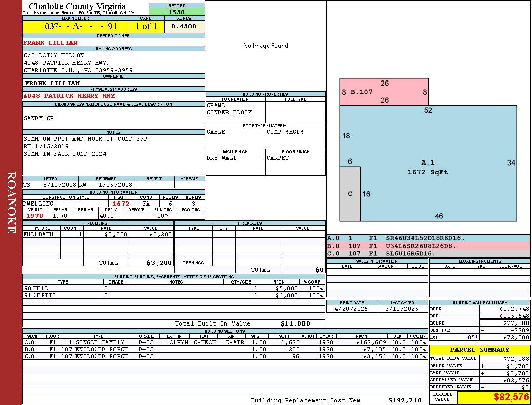
Task: Select the DEFERRED VALUE $0
Action: tap(525, 387)
